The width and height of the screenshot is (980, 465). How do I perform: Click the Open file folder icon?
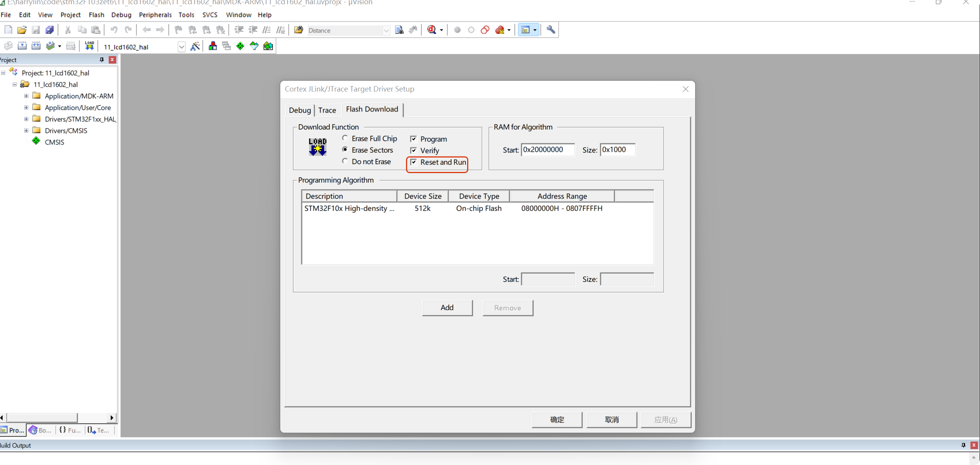[22, 30]
